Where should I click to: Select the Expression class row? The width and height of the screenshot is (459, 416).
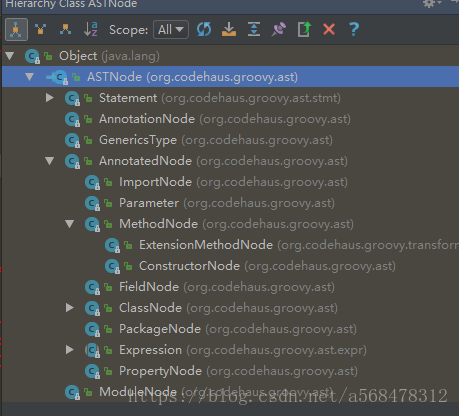click(230, 350)
